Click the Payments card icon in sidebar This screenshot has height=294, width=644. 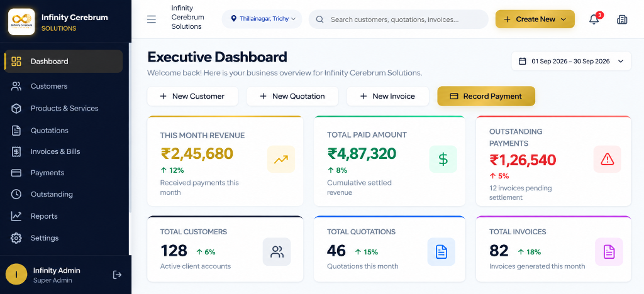point(16,173)
